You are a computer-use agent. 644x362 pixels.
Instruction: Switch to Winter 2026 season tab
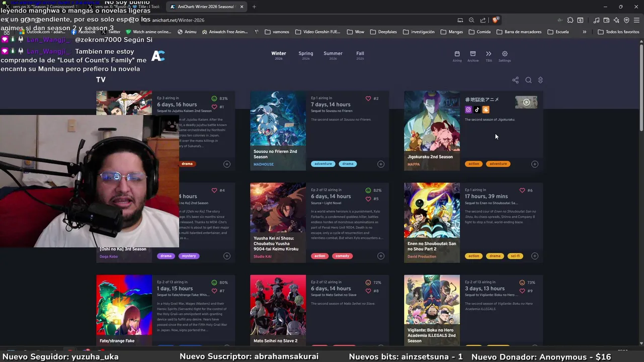(x=279, y=55)
